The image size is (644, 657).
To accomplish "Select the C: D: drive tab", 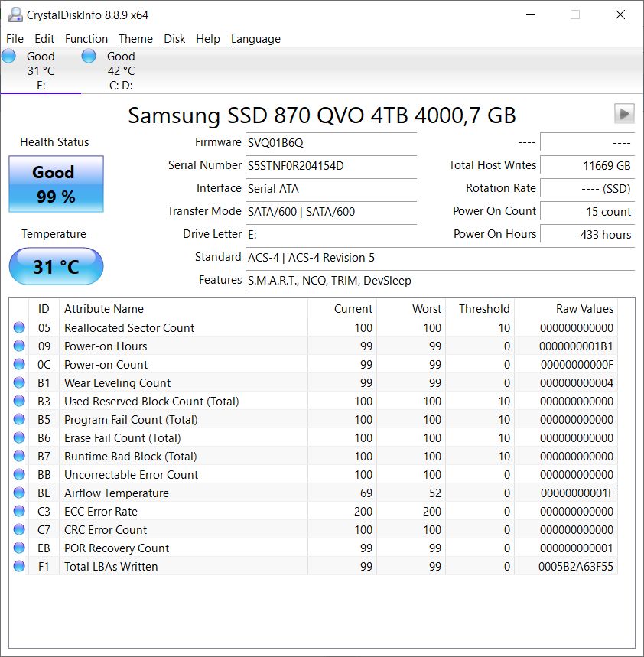I will click(x=121, y=70).
